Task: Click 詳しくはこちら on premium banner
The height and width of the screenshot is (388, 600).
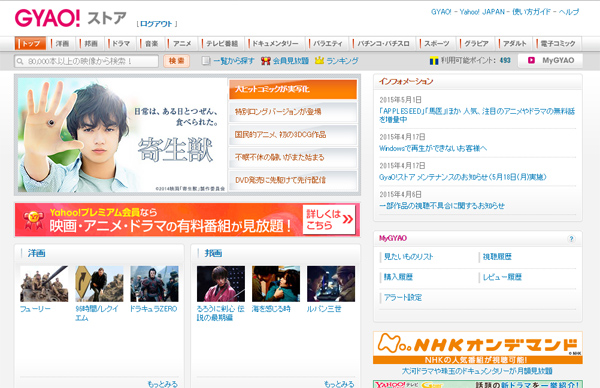Action: [329, 220]
